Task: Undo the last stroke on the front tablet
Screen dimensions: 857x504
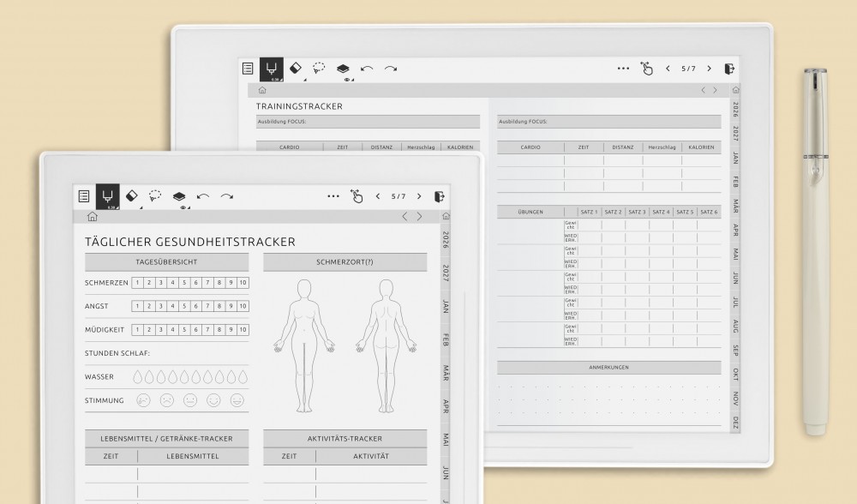Action: click(x=203, y=196)
